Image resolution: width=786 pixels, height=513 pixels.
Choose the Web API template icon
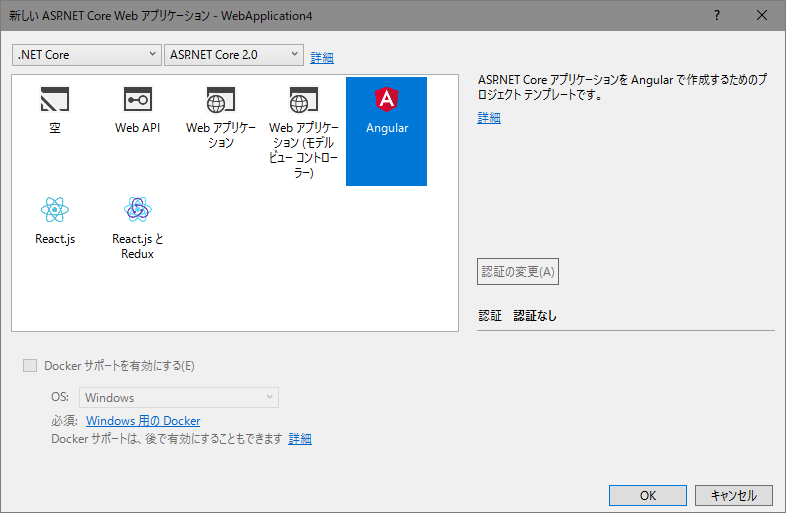click(x=137, y=99)
